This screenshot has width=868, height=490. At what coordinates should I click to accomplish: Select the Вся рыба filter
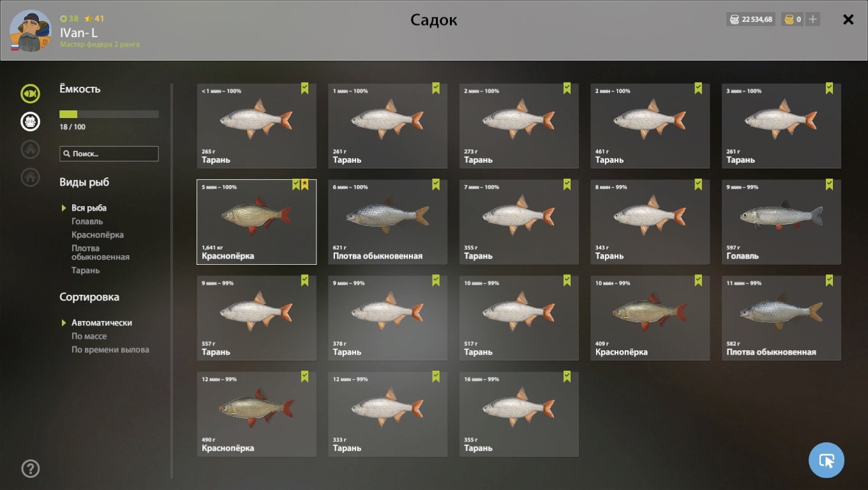click(89, 208)
